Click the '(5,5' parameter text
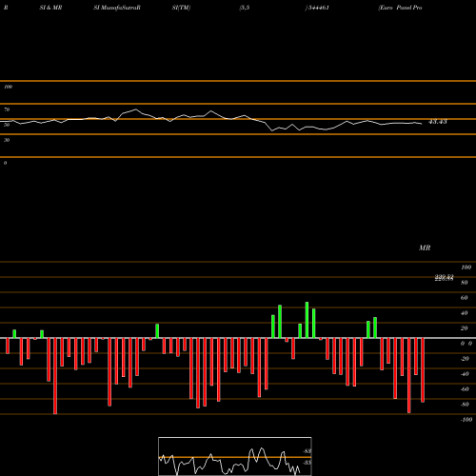The height and width of the screenshot is (476, 476). pos(245,8)
